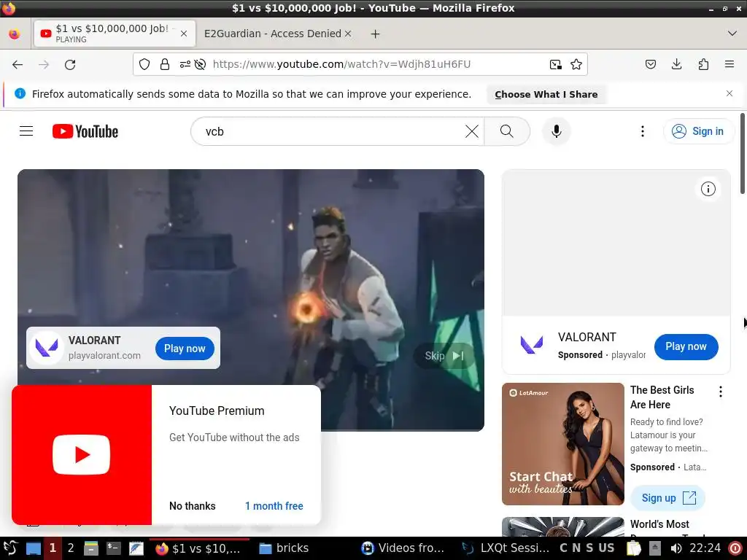
Task: Click the YouTube Premium red logo image
Action: 82,455
